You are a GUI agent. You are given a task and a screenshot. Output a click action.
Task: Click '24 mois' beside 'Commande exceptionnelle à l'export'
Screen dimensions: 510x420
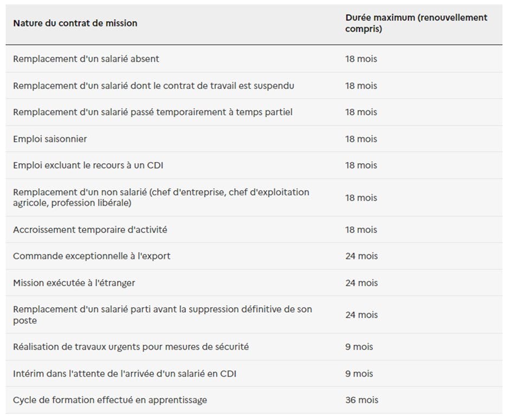point(361,256)
